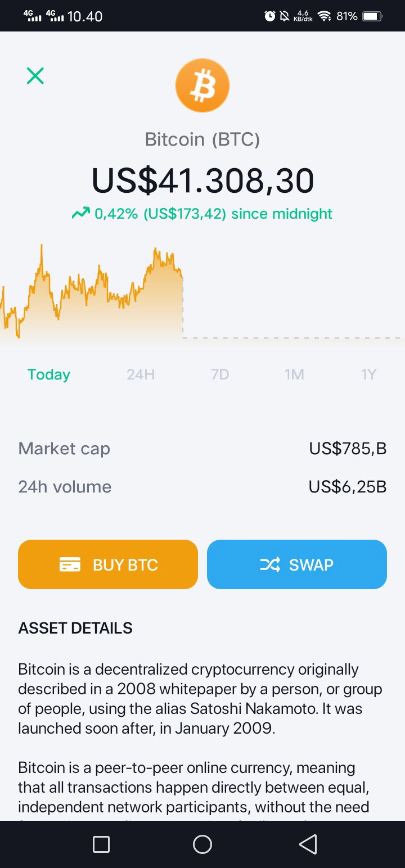
Task: Tap the peak of the orange price chart
Action: 41,246
